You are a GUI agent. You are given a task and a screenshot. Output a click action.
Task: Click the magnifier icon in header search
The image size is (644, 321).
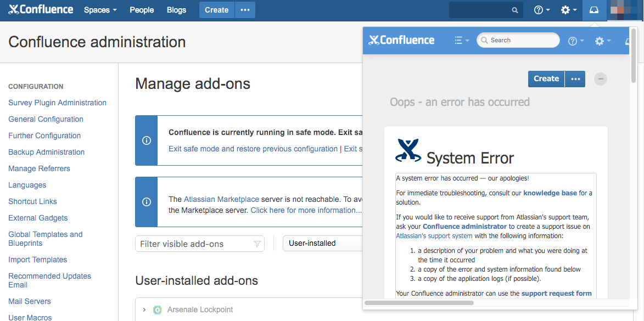(515, 10)
